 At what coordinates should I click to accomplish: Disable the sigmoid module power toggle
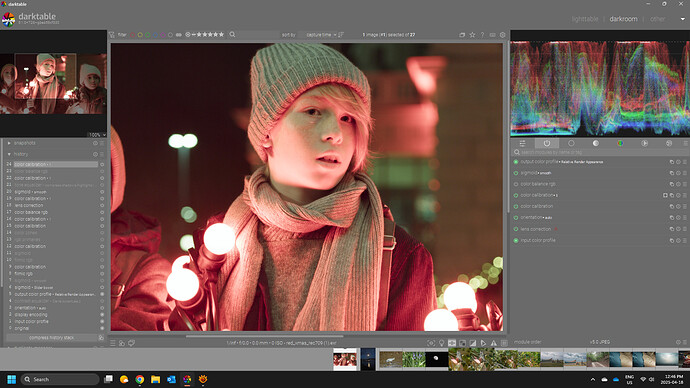coord(516,173)
